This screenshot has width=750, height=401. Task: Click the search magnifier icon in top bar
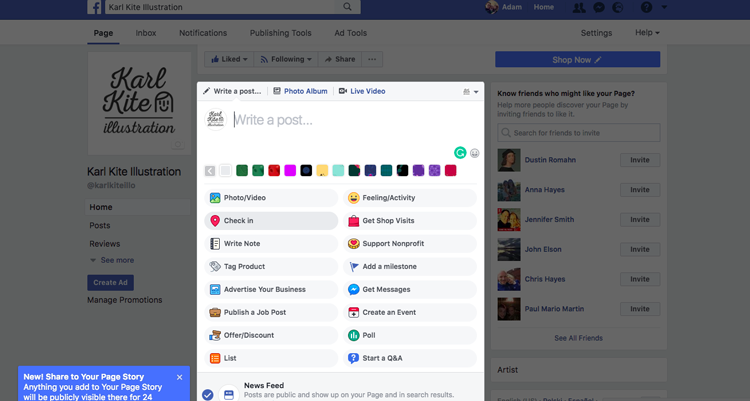(347, 7)
